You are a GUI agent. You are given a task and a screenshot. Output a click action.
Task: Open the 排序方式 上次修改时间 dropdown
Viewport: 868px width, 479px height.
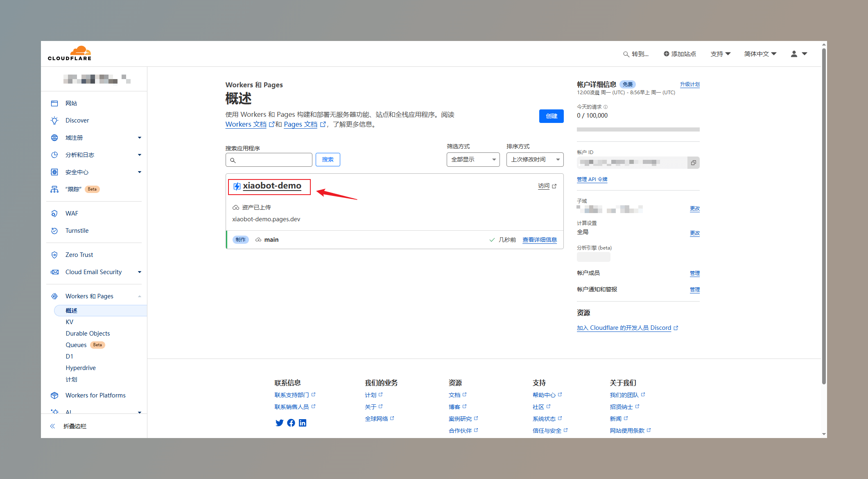click(535, 159)
